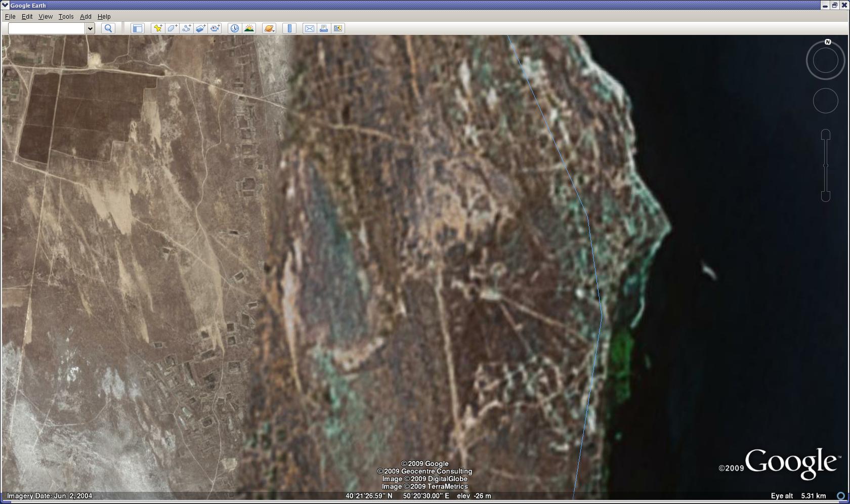The image size is (850, 504).
Task: Open the search box dropdown arrow
Action: click(91, 28)
